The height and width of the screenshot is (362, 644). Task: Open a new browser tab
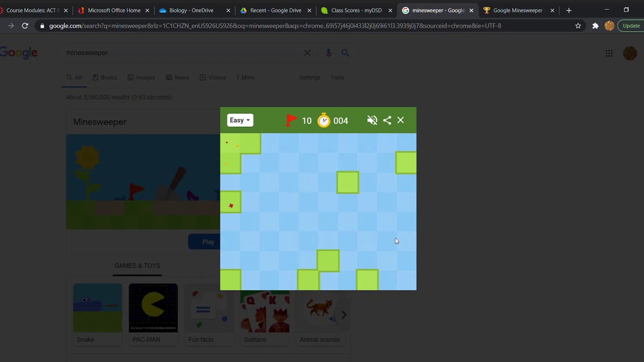click(x=569, y=10)
